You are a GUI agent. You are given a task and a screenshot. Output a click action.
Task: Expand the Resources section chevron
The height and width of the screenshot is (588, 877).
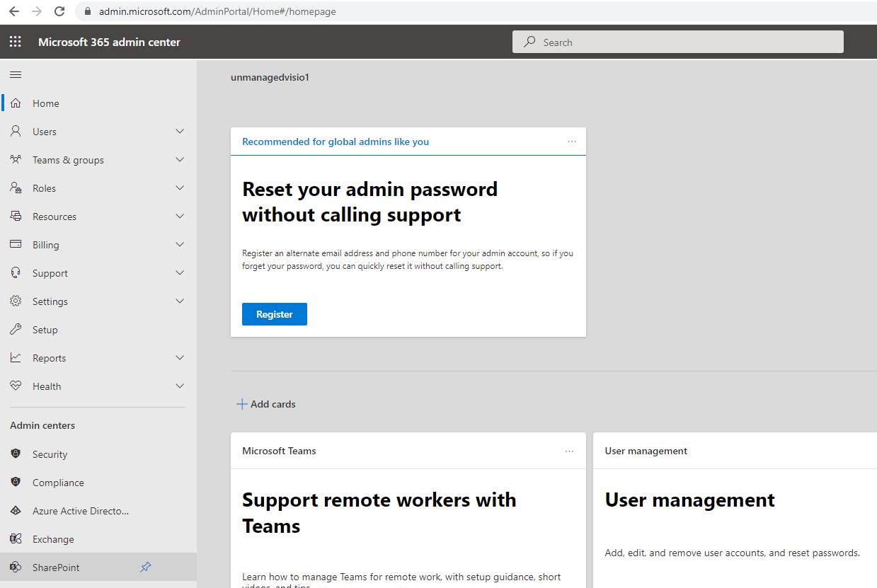click(x=180, y=216)
